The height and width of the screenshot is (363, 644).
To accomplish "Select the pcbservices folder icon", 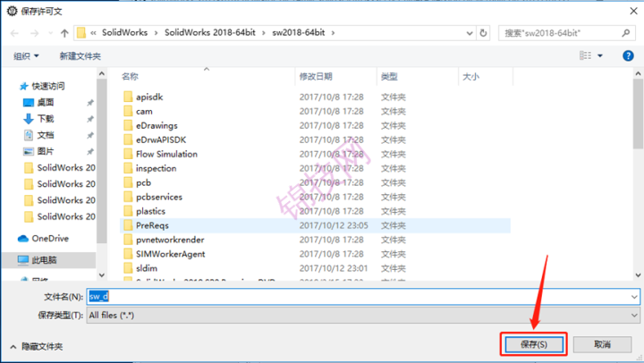I will pyautogui.click(x=128, y=197).
